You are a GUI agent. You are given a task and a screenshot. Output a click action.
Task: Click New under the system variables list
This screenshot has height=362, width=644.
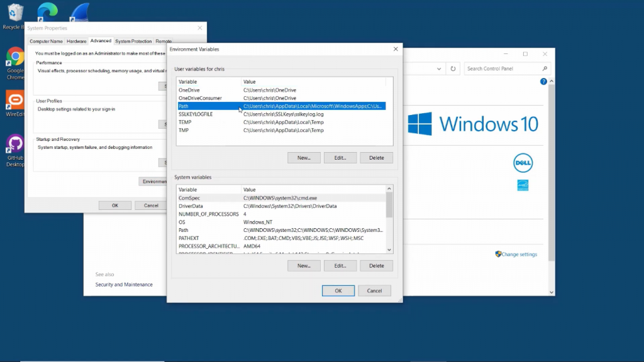tap(304, 266)
